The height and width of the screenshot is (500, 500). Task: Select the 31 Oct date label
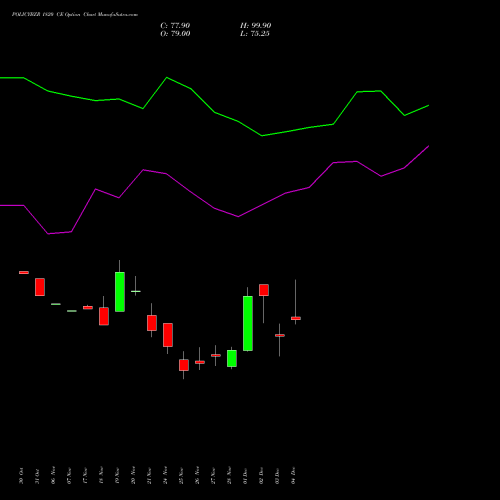click(37, 476)
